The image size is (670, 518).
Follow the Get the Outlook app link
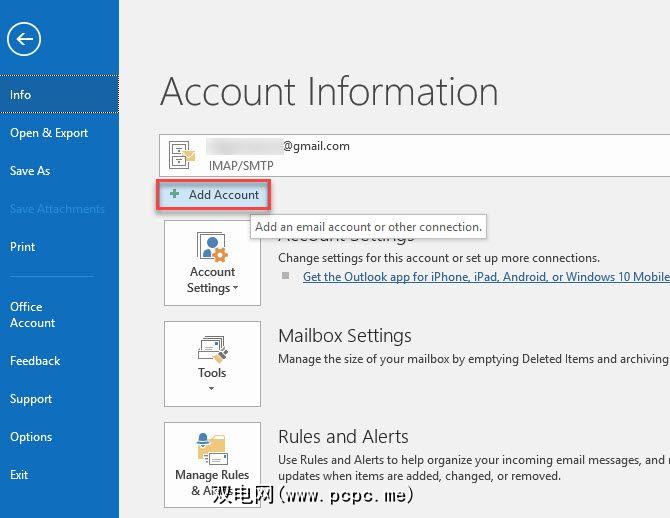pyautogui.click(x=486, y=277)
